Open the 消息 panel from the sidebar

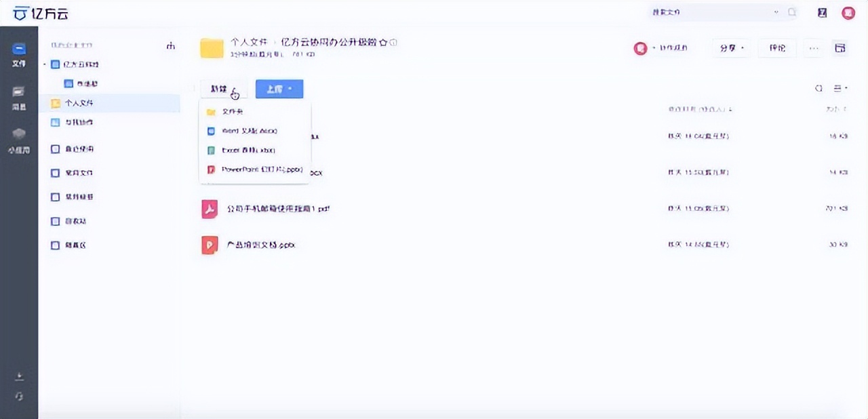[18, 95]
